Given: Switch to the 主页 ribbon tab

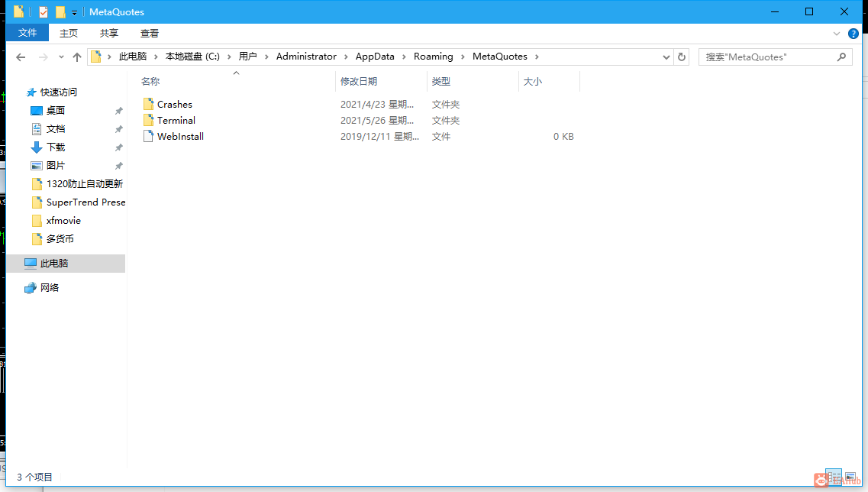Looking at the screenshot, I should pos(69,34).
